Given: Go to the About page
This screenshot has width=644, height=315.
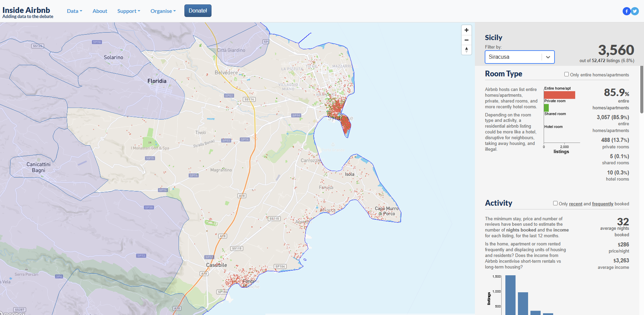Looking at the screenshot, I should click(x=100, y=11).
